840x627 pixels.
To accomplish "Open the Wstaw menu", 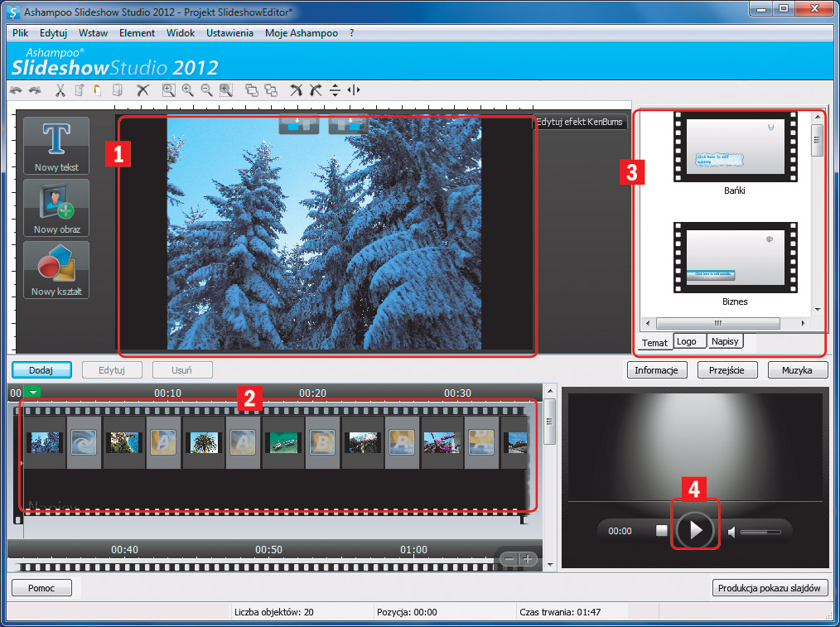I will tap(93, 33).
